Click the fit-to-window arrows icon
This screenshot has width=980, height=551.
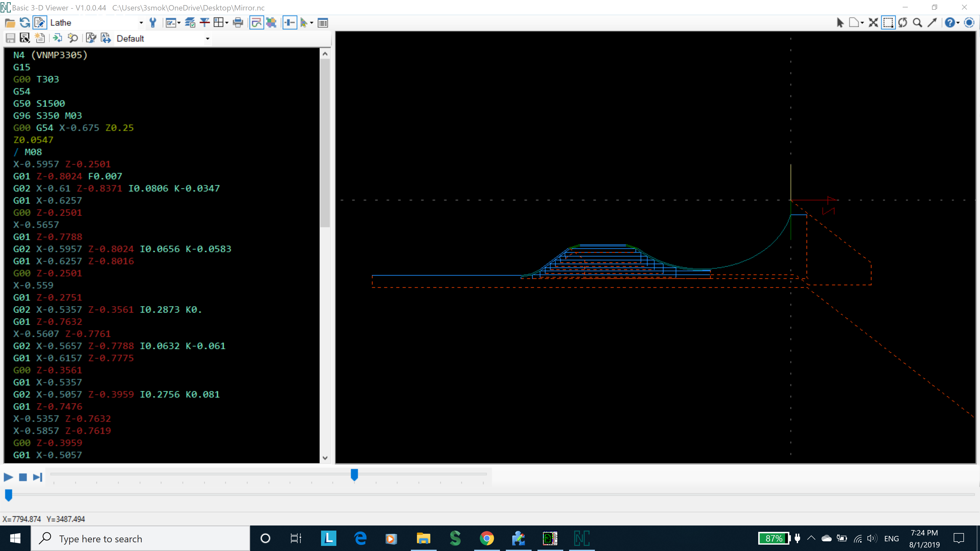873,23
